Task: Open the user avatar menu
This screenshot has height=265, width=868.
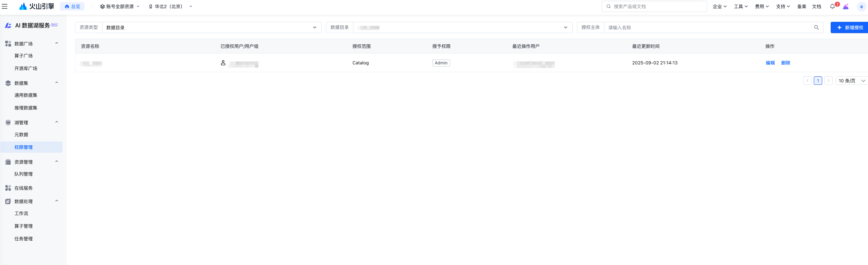Action: (x=861, y=7)
